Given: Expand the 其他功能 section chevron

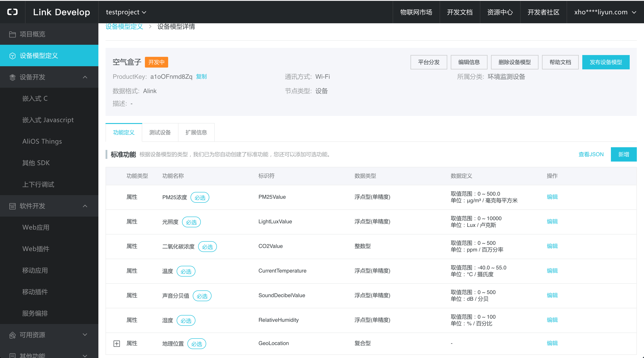Looking at the screenshot, I should pos(85,356).
